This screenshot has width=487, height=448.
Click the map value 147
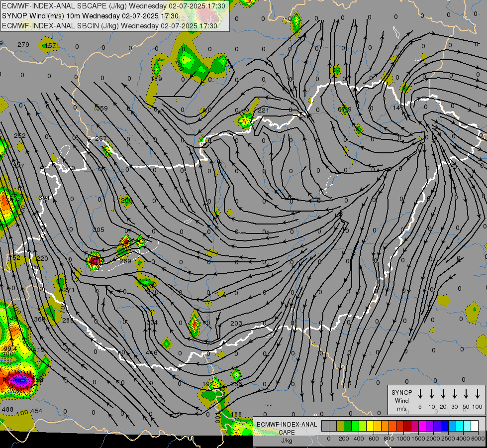pos(398,108)
